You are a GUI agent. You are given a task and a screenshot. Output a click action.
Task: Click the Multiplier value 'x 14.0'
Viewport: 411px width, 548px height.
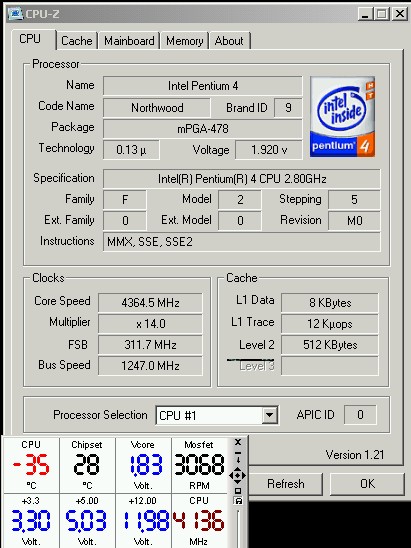tap(150, 323)
